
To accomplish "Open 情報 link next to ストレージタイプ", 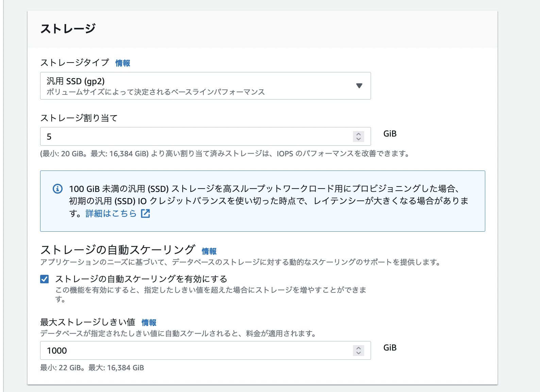I will coord(123,63).
